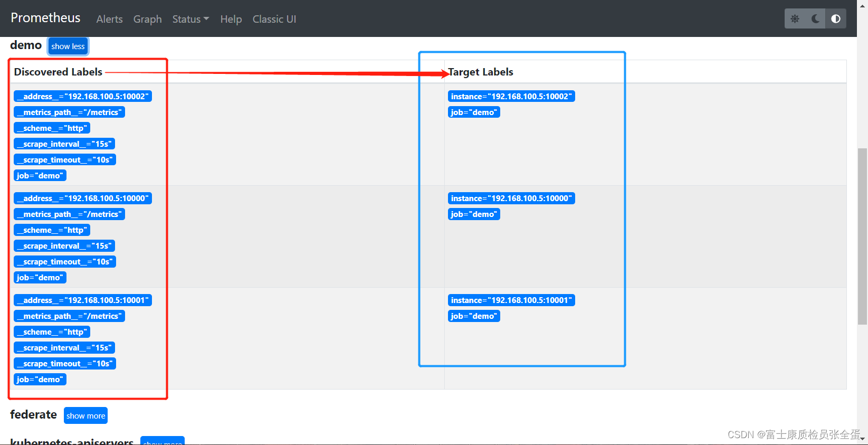Go to the Alerts page

[109, 19]
